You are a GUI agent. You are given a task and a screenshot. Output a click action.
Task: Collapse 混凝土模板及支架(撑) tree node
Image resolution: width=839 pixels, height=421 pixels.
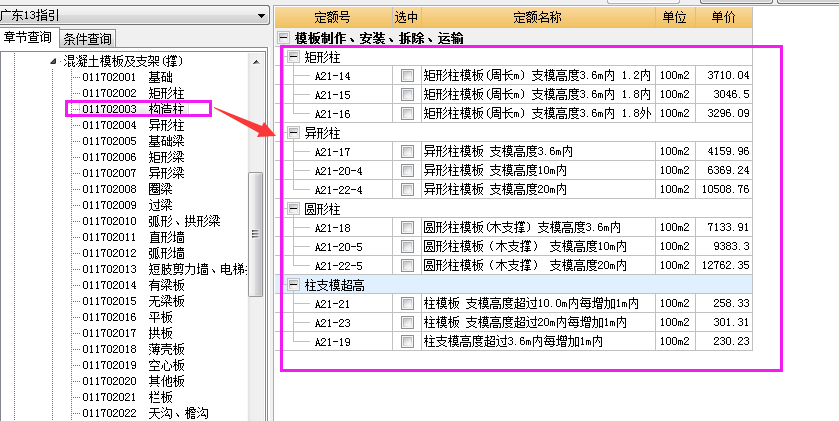[x=52, y=61]
